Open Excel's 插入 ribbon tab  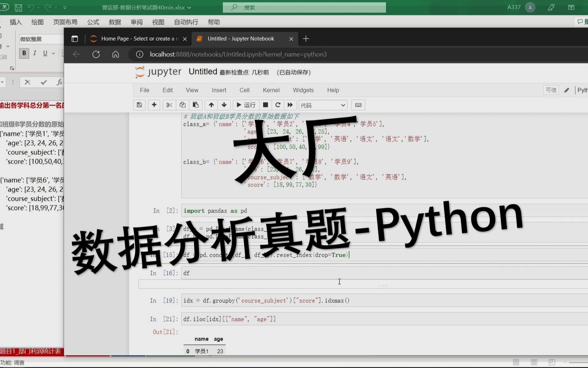tap(16, 22)
